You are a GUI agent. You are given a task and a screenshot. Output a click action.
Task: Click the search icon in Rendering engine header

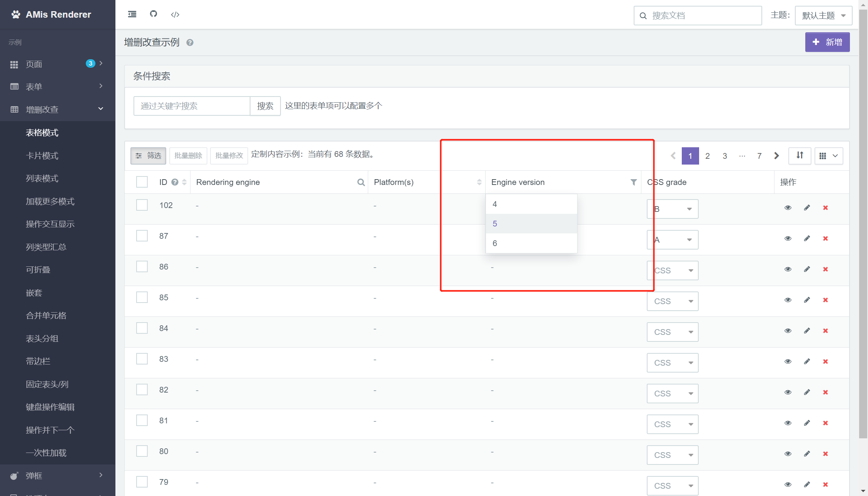pyautogui.click(x=361, y=182)
